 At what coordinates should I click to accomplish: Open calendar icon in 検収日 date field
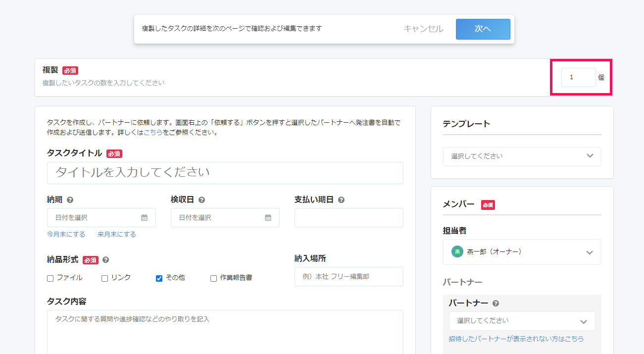pos(268,217)
